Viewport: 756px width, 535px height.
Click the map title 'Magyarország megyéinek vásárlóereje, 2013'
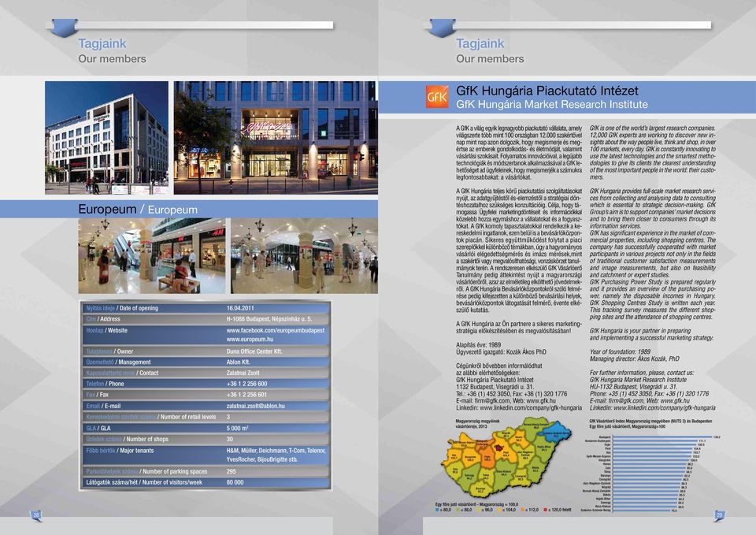pyautogui.click(x=478, y=424)
